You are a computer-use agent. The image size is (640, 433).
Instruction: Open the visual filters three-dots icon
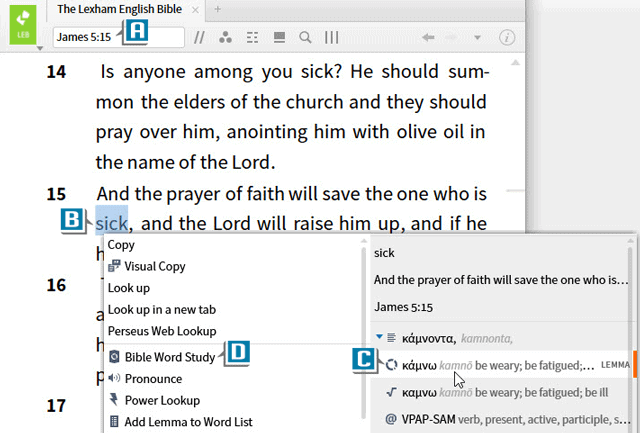click(225, 38)
